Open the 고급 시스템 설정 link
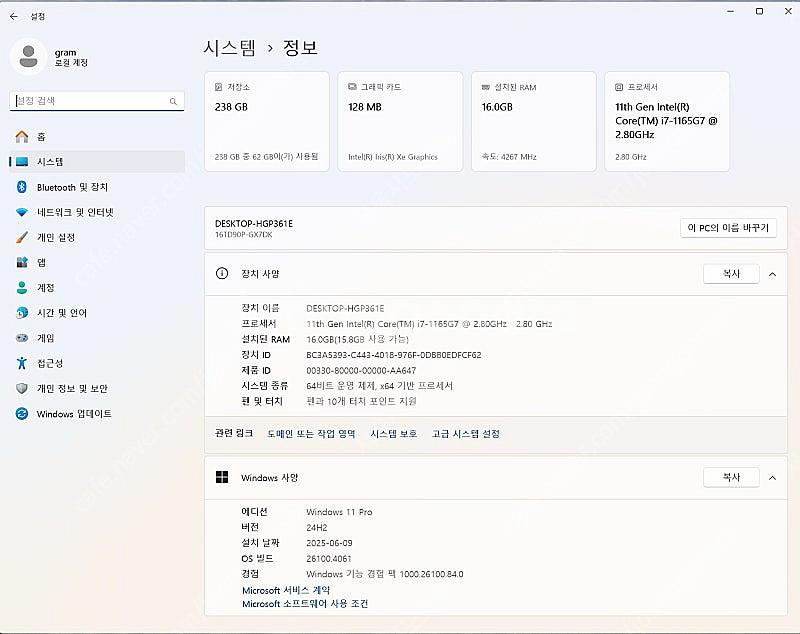800x634 pixels. 465,434
